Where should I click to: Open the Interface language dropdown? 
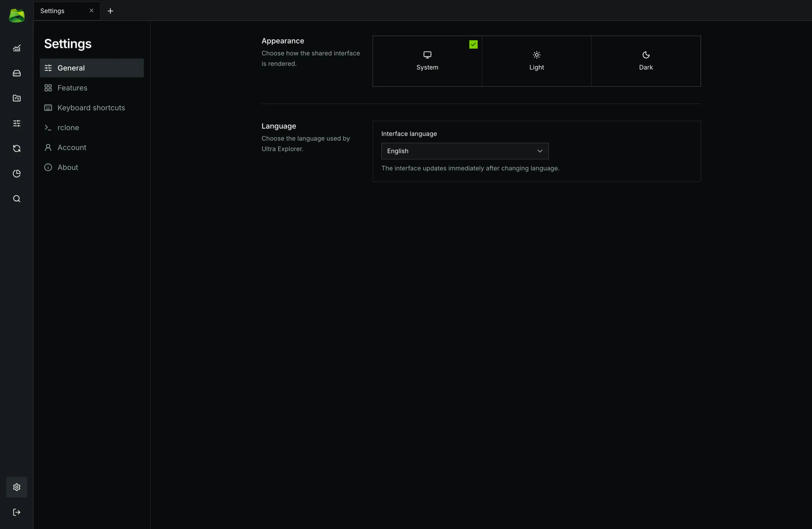tap(465, 151)
